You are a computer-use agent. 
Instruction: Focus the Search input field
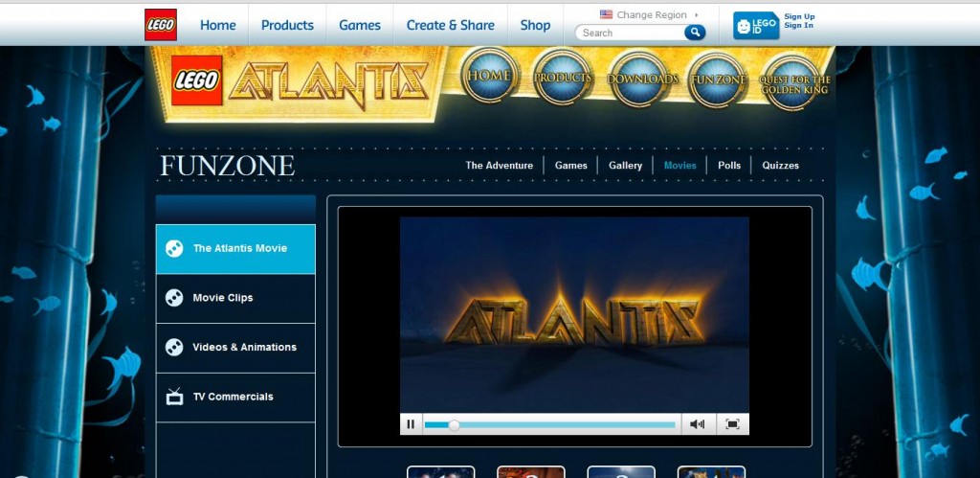pos(630,33)
